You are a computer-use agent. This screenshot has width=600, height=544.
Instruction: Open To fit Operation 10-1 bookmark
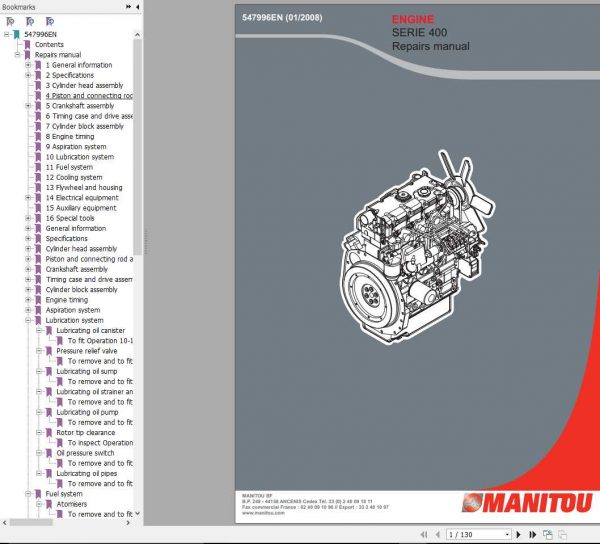point(100,340)
